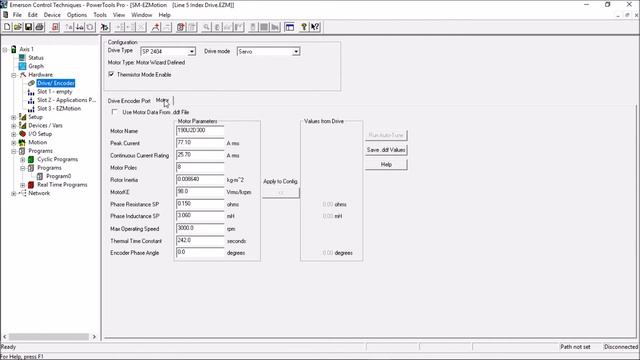
Task: Click the New file toolbar icon
Action: pyautogui.click(x=7, y=27)
